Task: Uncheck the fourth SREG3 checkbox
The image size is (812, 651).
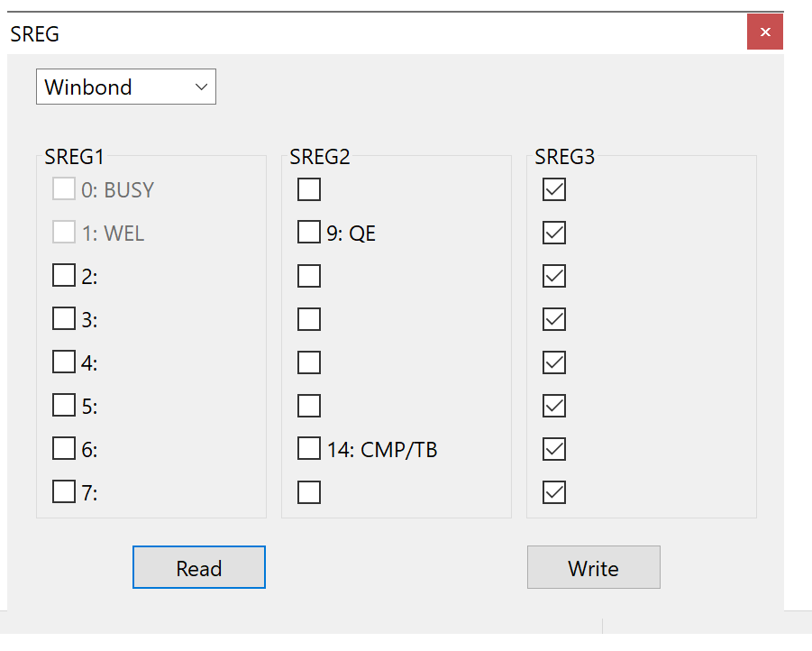Action: pos(554,319)
